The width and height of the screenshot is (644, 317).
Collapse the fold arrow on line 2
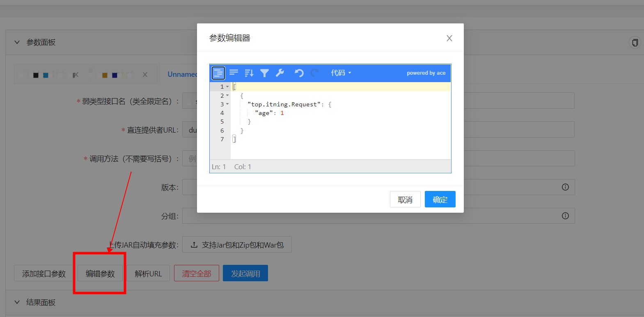pos(227,96)
